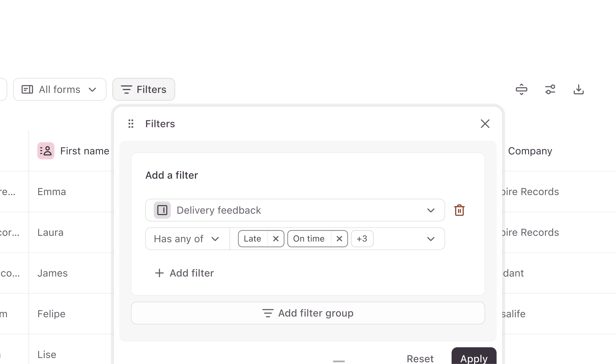The width and height of the screenshot is (616, 364).
Task: Click Add filter group
Action: [x=308, y=313]
